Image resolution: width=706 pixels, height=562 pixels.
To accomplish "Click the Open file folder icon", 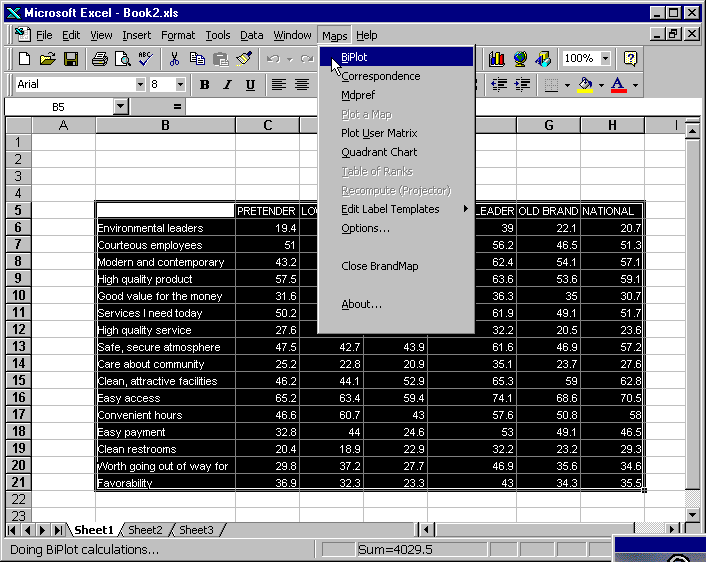I will (x=47, y=59).
